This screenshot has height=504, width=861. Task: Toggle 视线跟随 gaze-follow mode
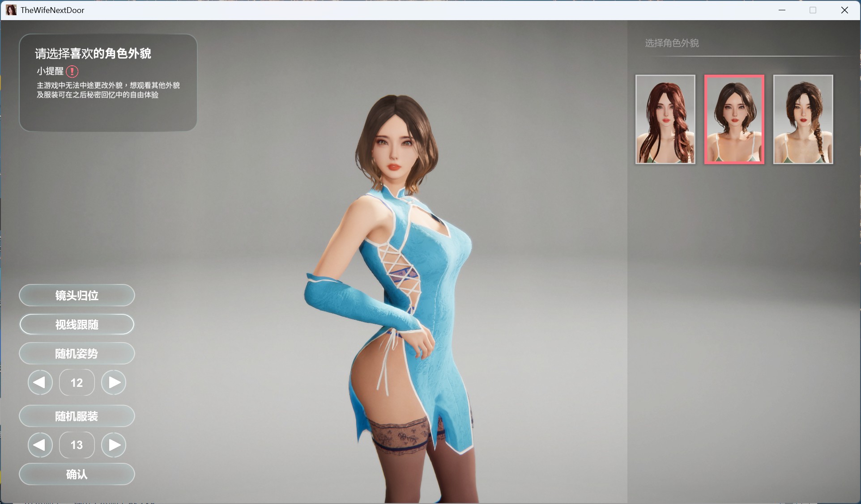tap(77, 324)
